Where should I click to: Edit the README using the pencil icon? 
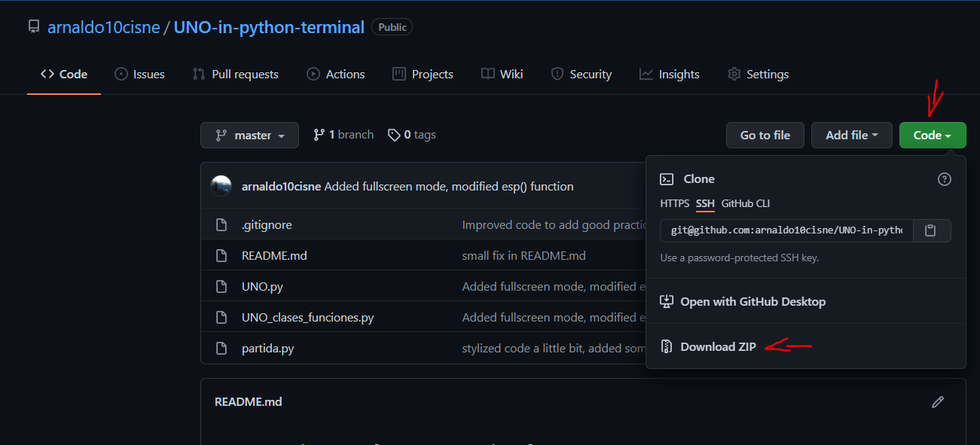tap(937, 402)
